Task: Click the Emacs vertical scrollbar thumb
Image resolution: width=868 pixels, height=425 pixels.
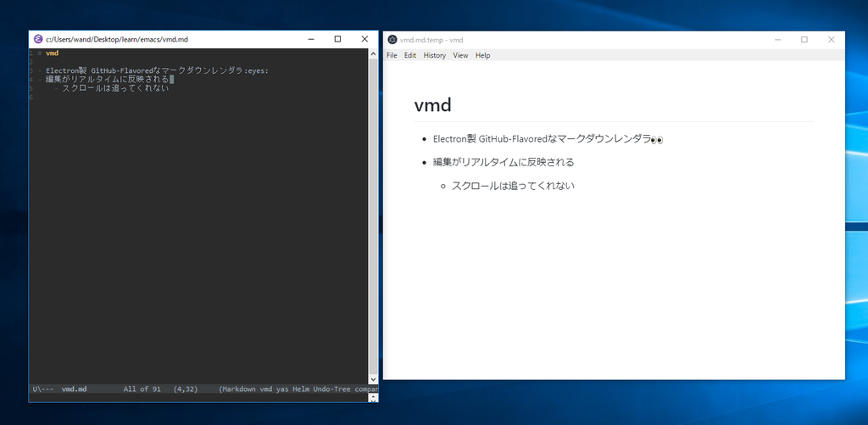Action: pos(373,216)
